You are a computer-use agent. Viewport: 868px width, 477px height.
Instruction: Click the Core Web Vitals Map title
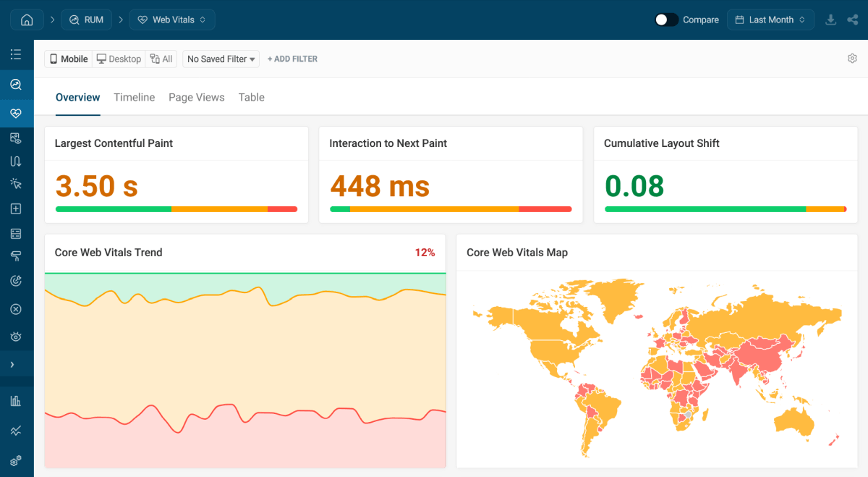pos(517,253)
